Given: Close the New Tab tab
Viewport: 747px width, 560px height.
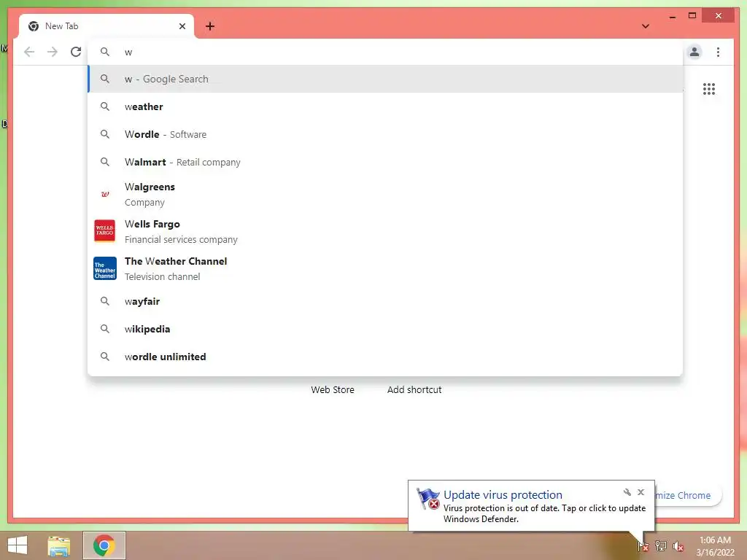Looking at the screenshot, I should (182, 26).
